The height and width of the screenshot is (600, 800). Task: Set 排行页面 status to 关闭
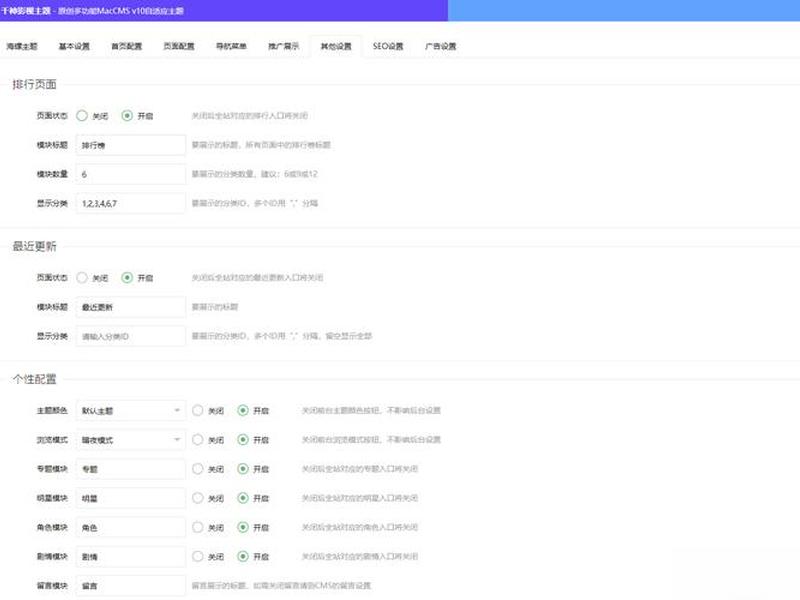[82, 116]
